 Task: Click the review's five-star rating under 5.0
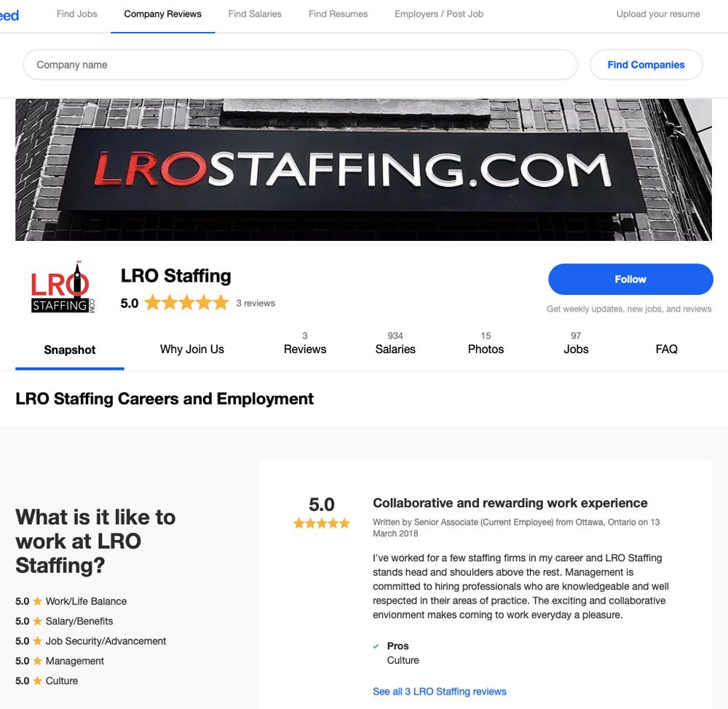tap(321, 523)
